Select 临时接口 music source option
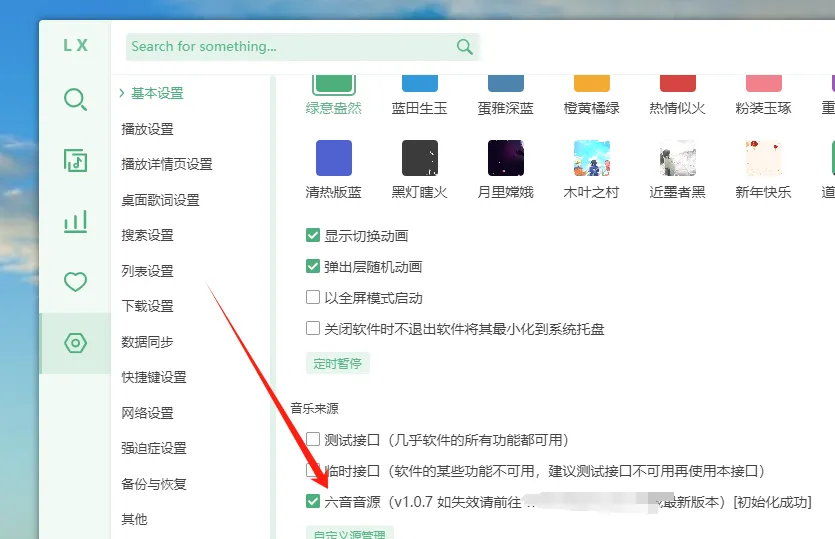Image resolution: width=835 pixels, height=539 pixels. tap(312, 470)
